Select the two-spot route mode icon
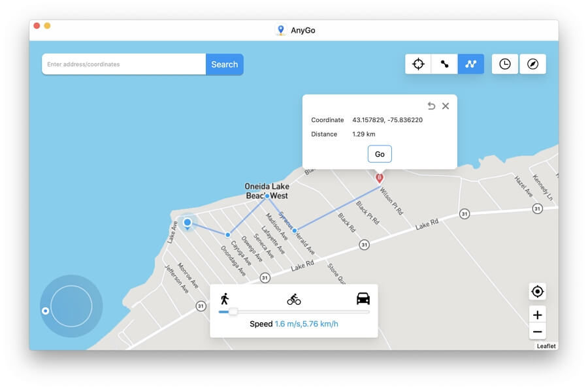The height and width of the screenshot is (389, 588). pos(444,63)
